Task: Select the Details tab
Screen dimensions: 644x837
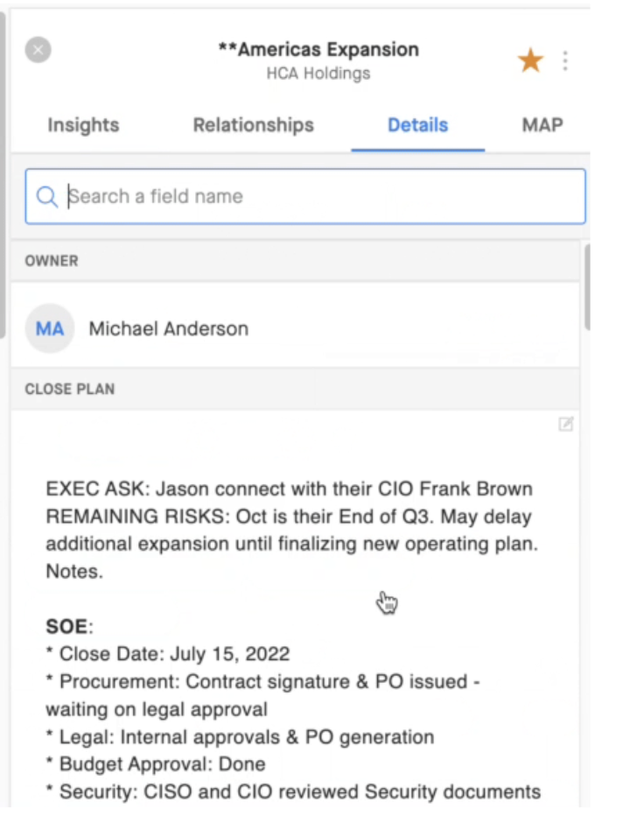Action: [x=417, y=125]
